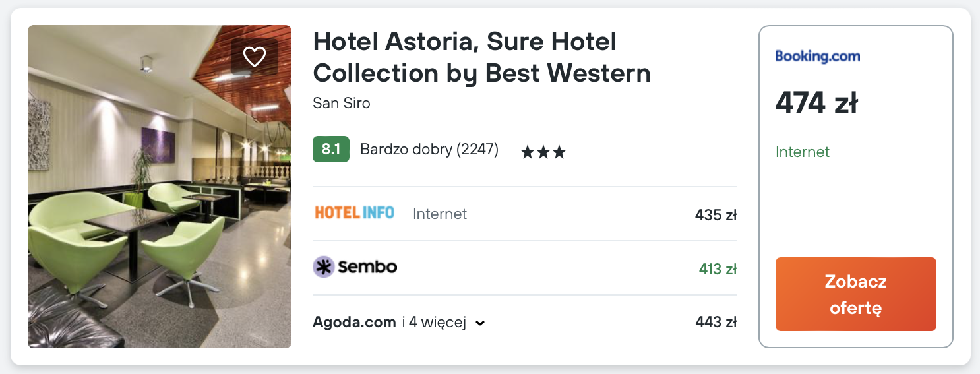Image resolution: width=980 pixels, height=374 pixels.
Task: Click the Internet label beside HotelInfo
Action: pos(439,214)
